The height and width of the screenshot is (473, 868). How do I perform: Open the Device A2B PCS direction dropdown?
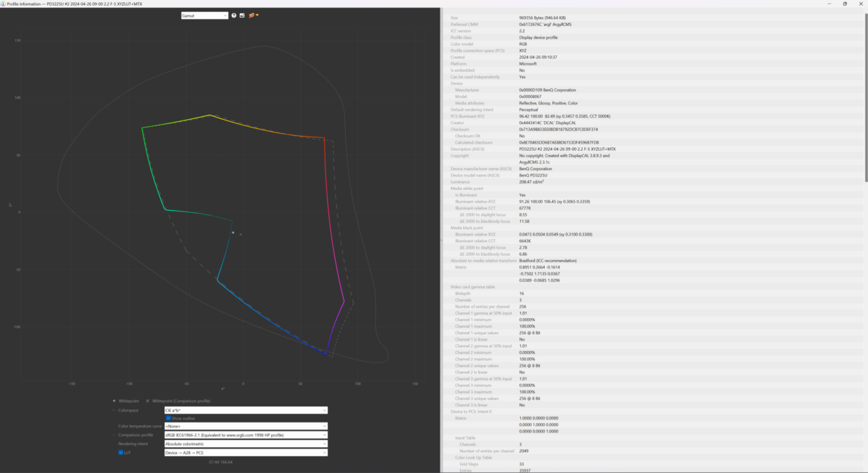245,453
